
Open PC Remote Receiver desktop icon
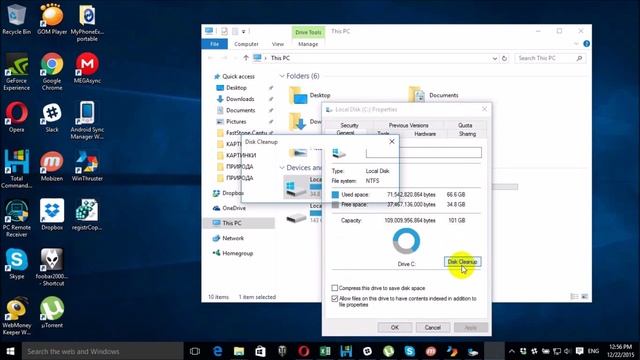click(16, 218)
